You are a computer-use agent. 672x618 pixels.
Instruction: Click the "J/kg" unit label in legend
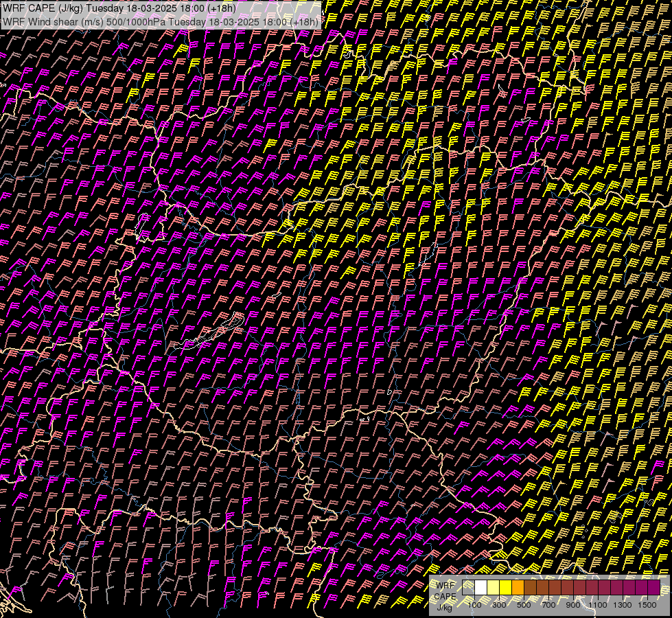point(445,608)
